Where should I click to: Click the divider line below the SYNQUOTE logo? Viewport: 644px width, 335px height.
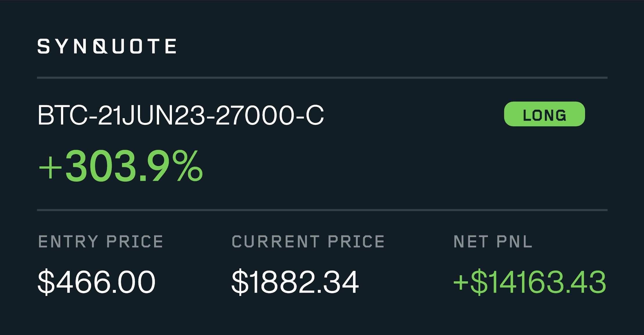pos(322,78)
